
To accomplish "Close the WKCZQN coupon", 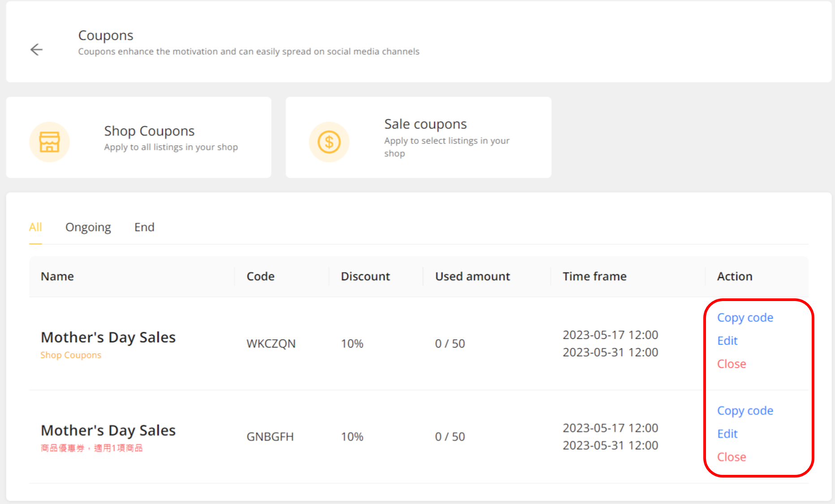I will pos(732,364).
